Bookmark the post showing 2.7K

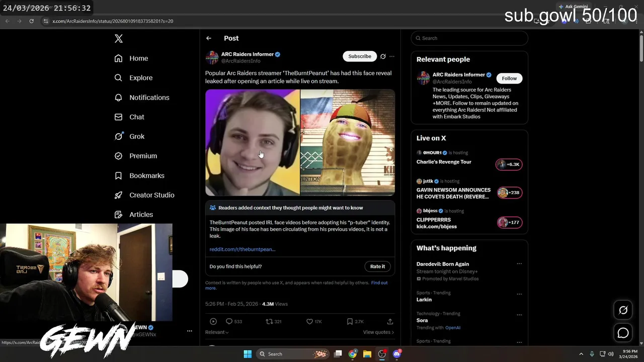(350, 321)
